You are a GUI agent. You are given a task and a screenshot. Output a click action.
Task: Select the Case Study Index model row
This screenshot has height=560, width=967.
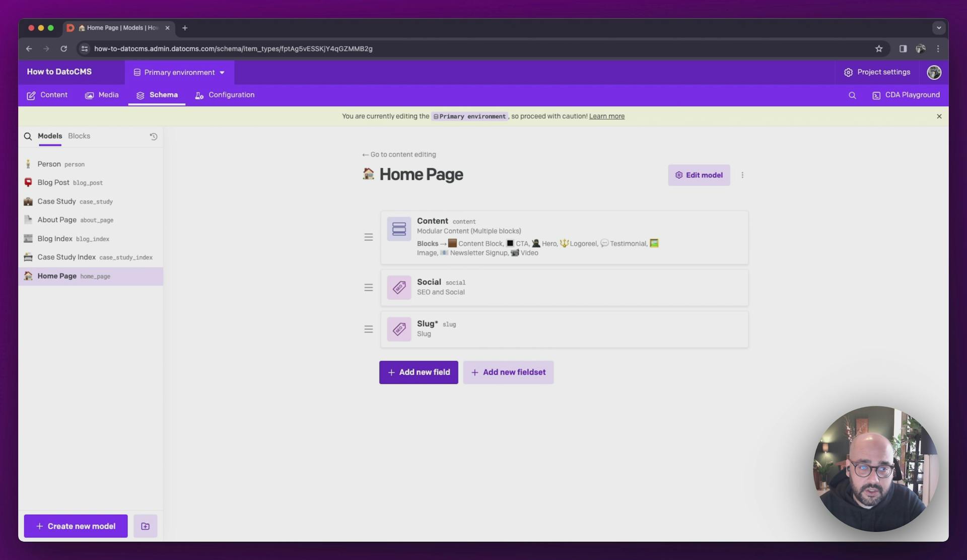91,257
